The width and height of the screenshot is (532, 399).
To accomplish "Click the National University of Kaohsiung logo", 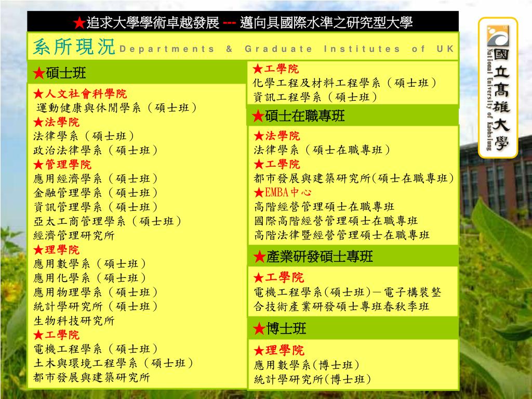I will pyautogui.click(x=498, y=88).
